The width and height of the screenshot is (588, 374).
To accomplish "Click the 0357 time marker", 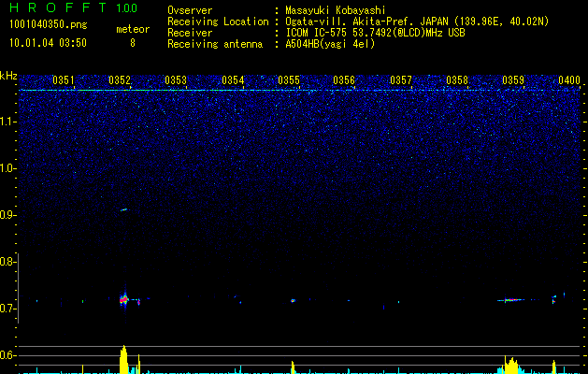I will pyautogui.click(x=401, y=80).
